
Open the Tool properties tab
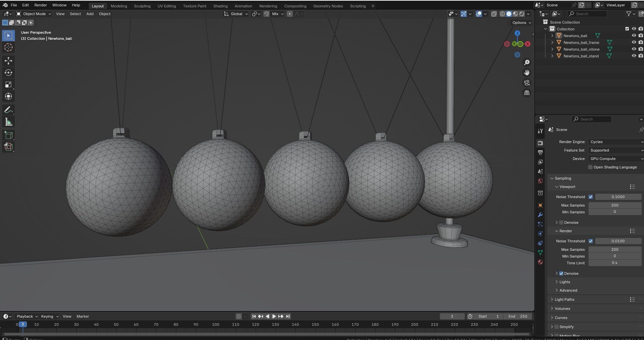(540, 131)
